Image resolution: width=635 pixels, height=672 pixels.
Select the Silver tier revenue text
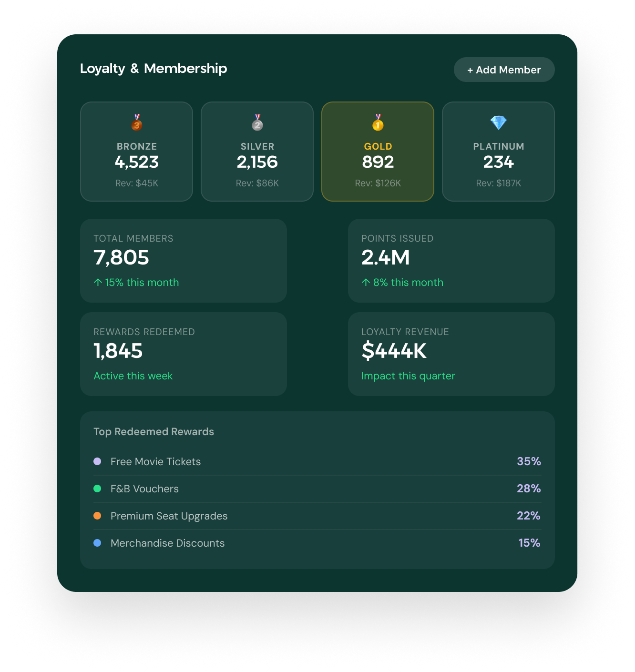257,183
